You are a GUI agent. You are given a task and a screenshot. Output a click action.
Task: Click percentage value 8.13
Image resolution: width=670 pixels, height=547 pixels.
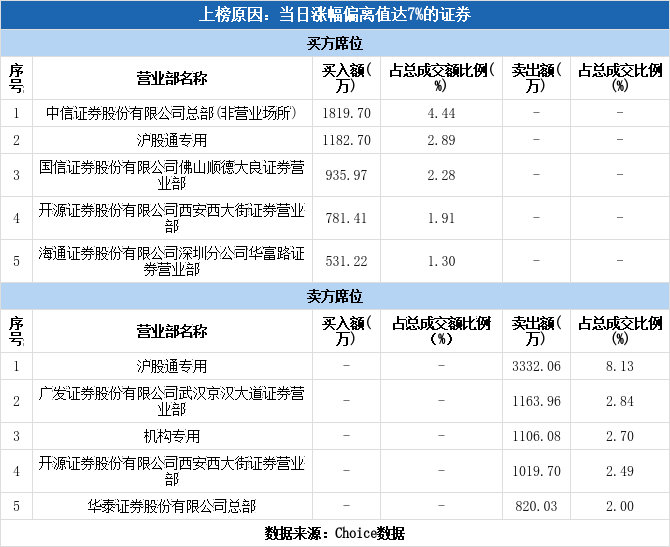click(620, 366)
